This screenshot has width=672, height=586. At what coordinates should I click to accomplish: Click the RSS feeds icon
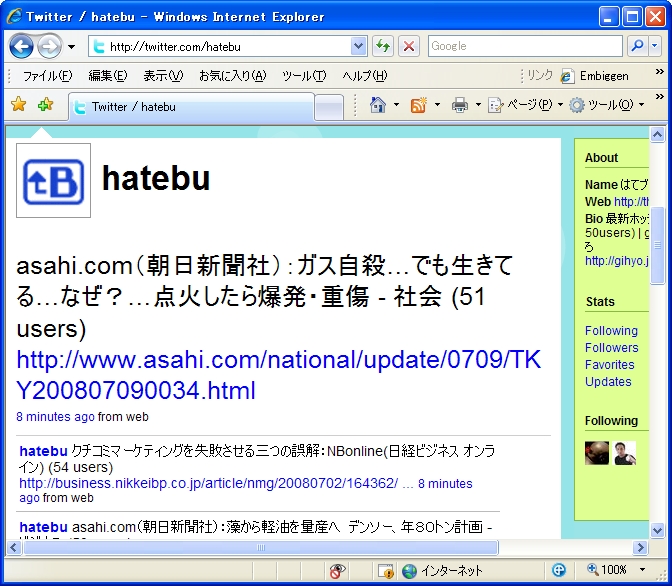coord(419,105)
